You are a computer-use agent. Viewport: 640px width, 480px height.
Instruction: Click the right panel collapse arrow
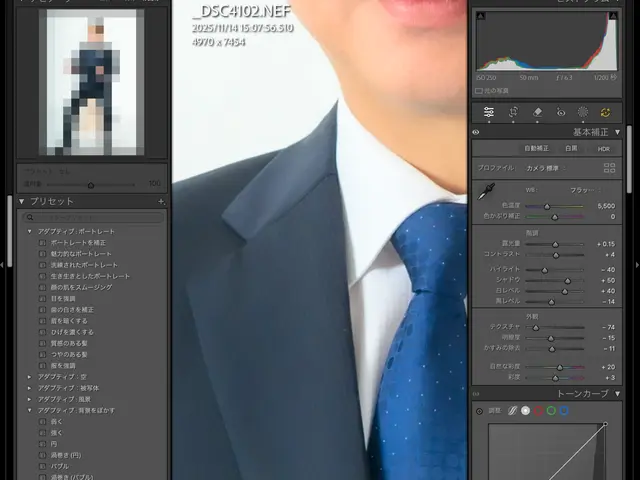pyautogui.click(x=638, y=265)
